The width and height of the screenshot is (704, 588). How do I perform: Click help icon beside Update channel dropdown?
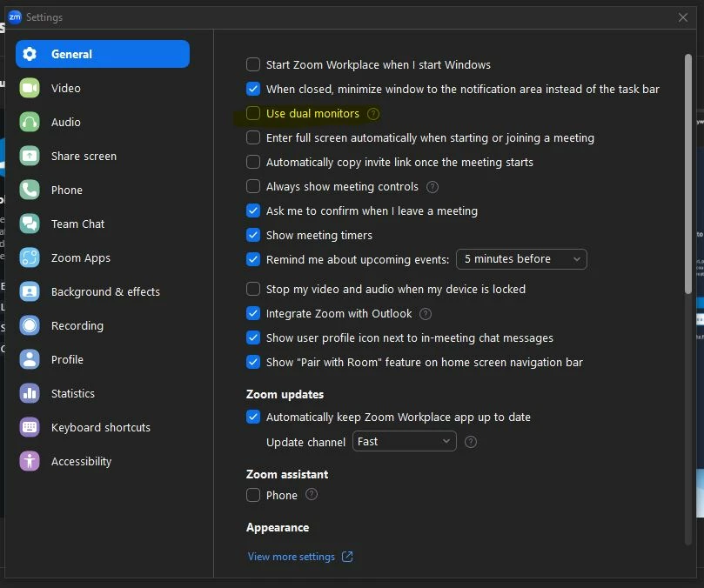tap(471, 442)
